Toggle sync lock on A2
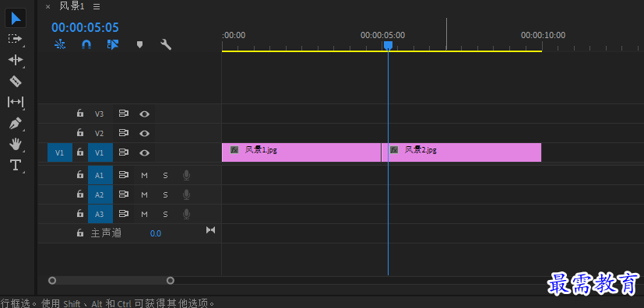Screen dimensions: 644x308 [x=124, y=194]
